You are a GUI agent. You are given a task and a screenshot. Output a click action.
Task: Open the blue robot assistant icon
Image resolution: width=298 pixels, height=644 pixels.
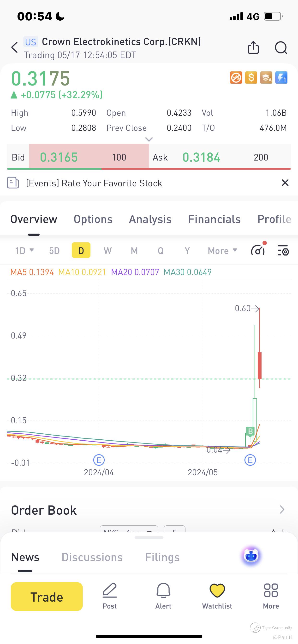(251, 556)
